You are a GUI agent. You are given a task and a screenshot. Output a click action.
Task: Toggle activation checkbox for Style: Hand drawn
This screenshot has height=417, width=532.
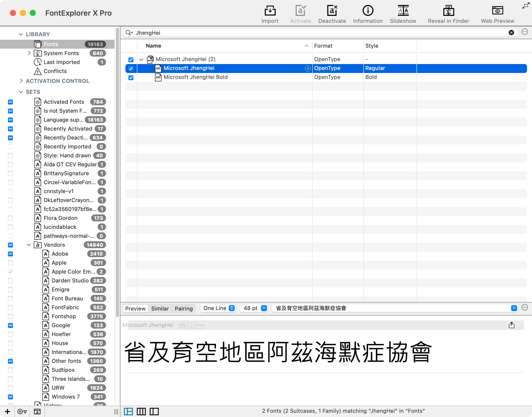click(10, 156)
